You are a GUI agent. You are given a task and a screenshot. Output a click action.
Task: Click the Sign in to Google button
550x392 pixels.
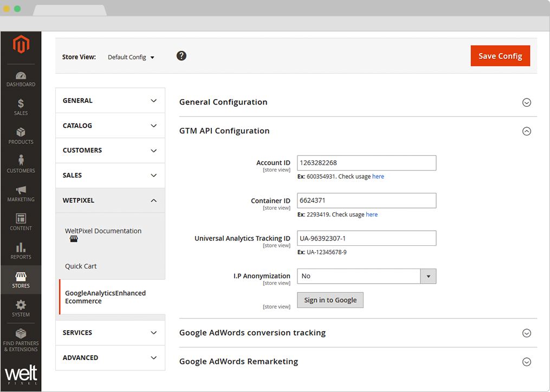point(330,300)
